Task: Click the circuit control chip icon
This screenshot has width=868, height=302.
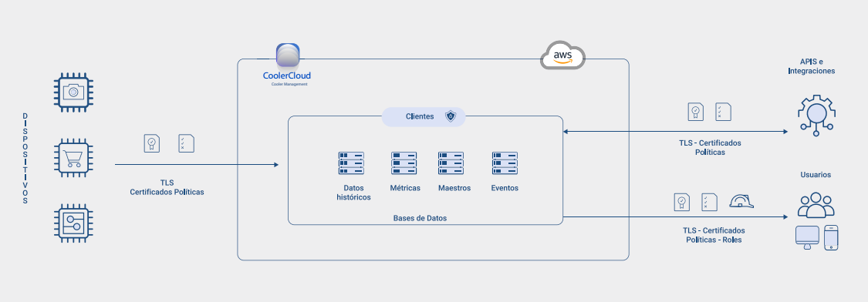Action: click(x=73, y=223)
